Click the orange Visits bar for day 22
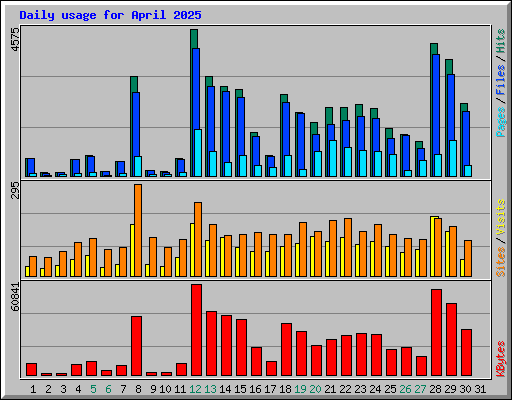The image size is (512, 400). pos(348,247)
